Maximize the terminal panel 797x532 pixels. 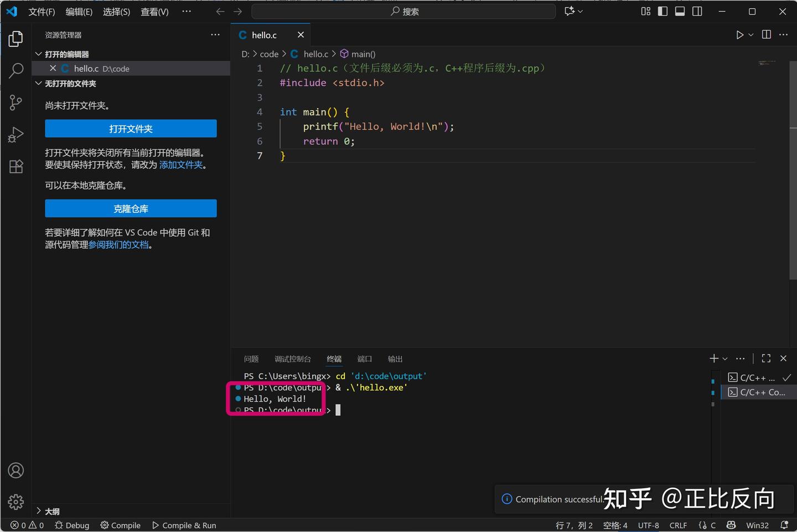point(766,358)
